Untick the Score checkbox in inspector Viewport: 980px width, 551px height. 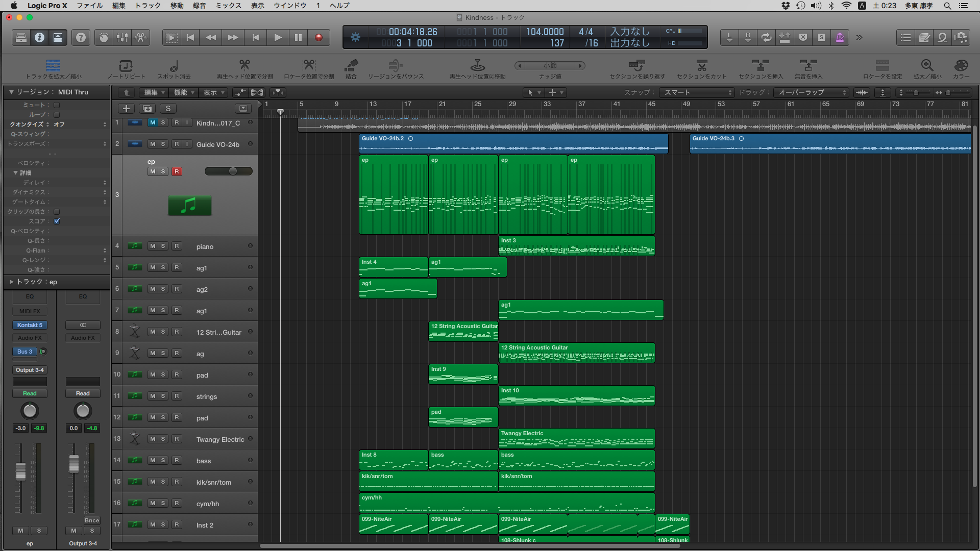point(57,221)
